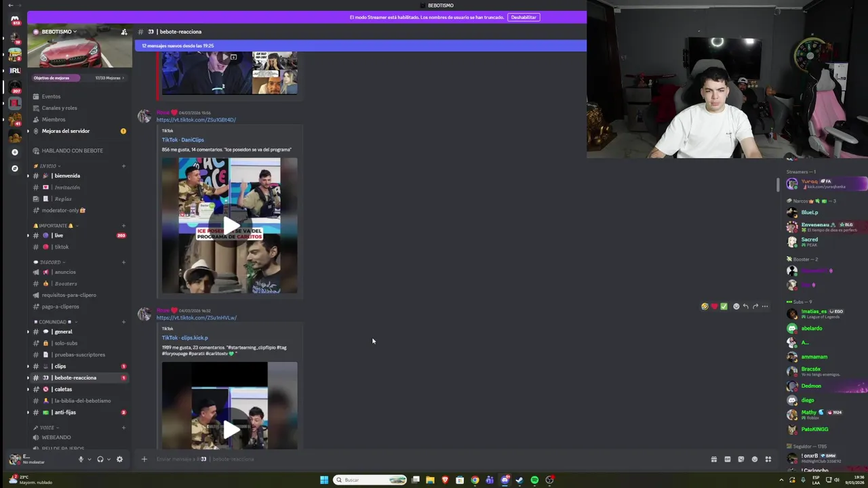Collapse the DISCORD category

[50, 262]
